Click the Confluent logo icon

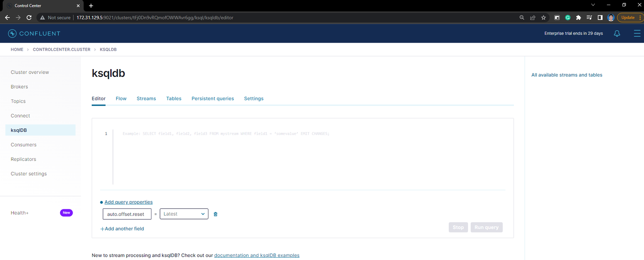click(x=12, y=34)
